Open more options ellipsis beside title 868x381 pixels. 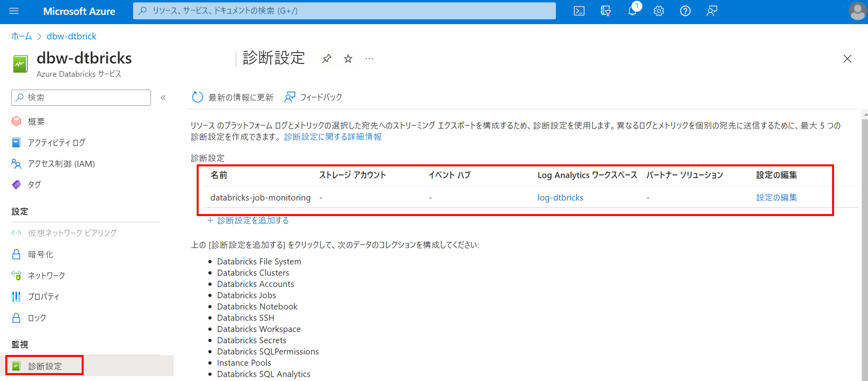(x=369, y=59)
